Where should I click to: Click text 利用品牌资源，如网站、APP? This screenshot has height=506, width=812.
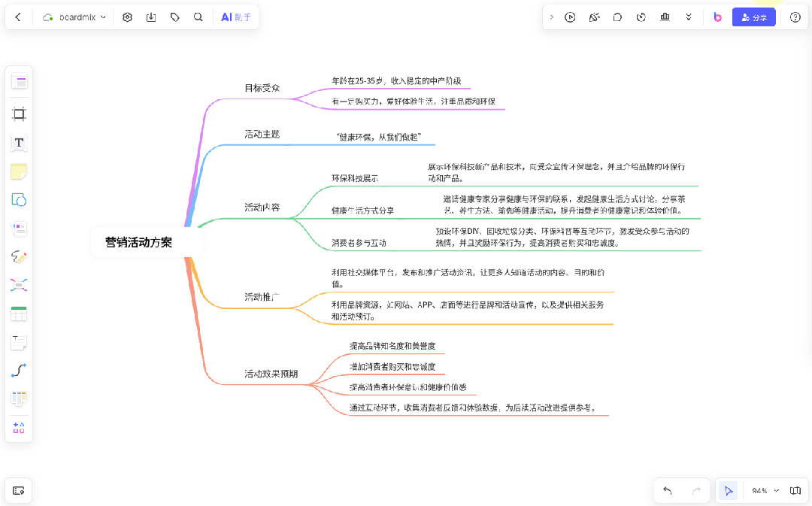pos(382,305)
